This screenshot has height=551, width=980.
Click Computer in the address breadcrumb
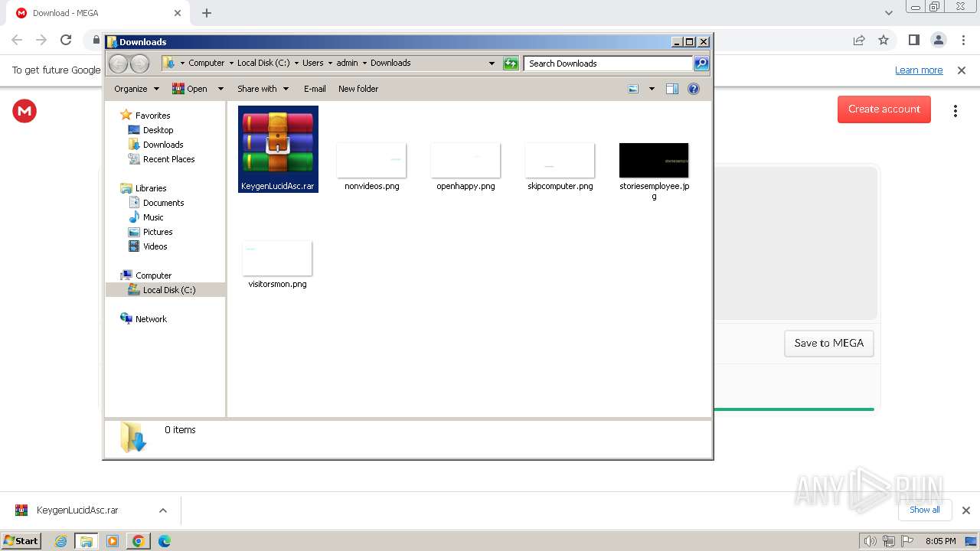[207, 64]
